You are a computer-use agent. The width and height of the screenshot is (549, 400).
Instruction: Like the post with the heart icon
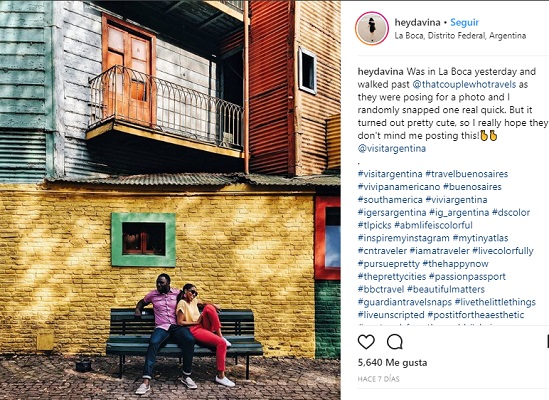[x=366, y=342]
